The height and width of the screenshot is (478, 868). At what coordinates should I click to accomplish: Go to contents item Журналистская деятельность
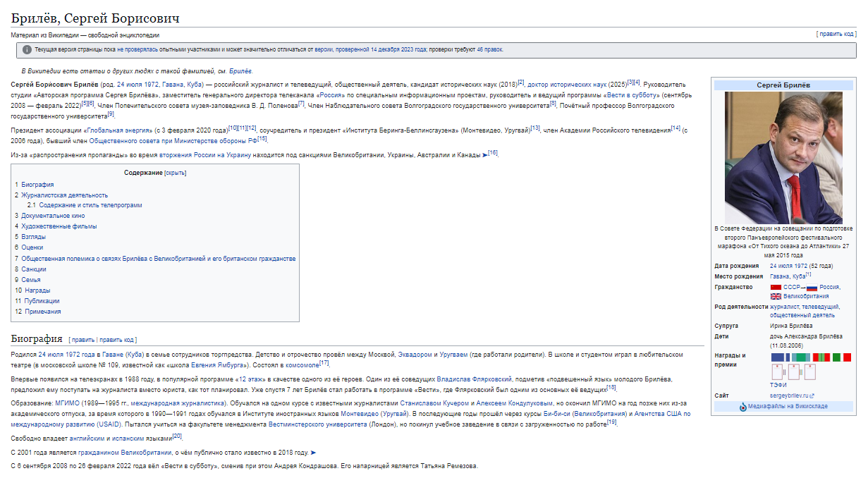pyautogui.click(x=61, y=195)
